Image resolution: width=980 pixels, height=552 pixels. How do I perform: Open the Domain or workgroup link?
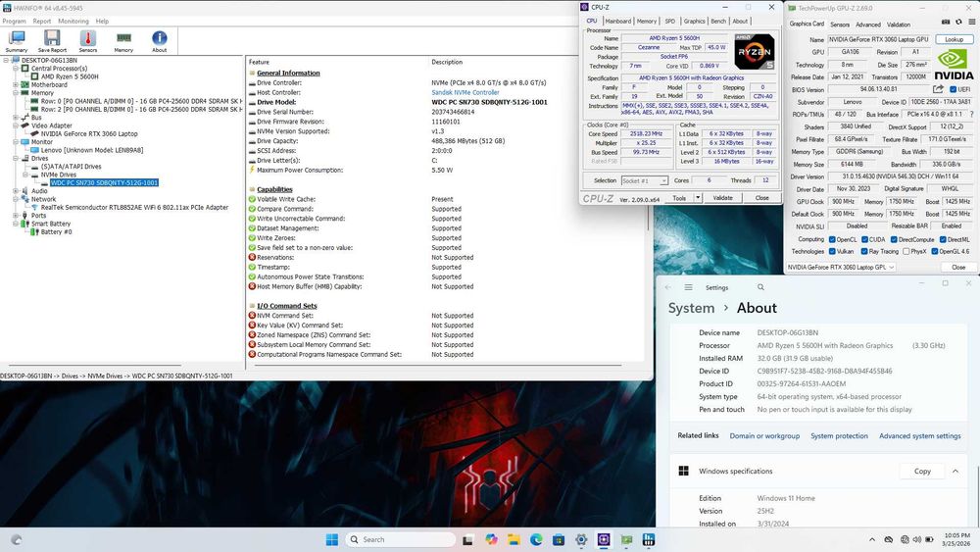[x=764, y=435]
